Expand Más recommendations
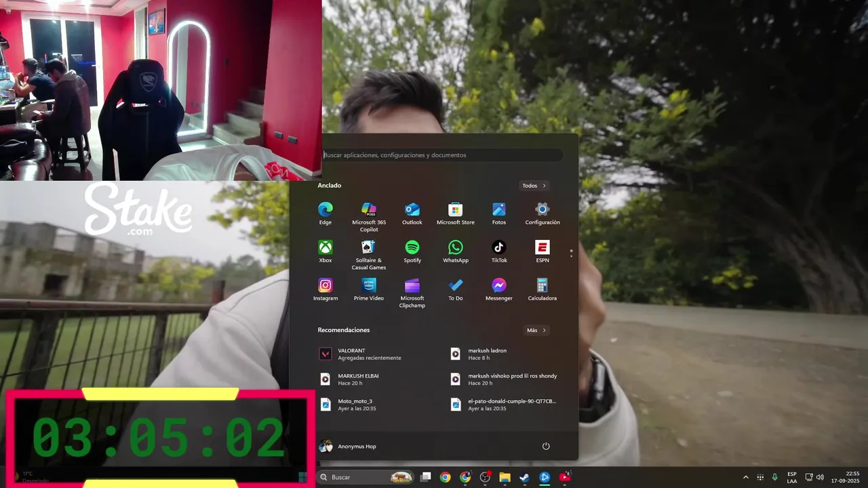 (x=536, y=330)
